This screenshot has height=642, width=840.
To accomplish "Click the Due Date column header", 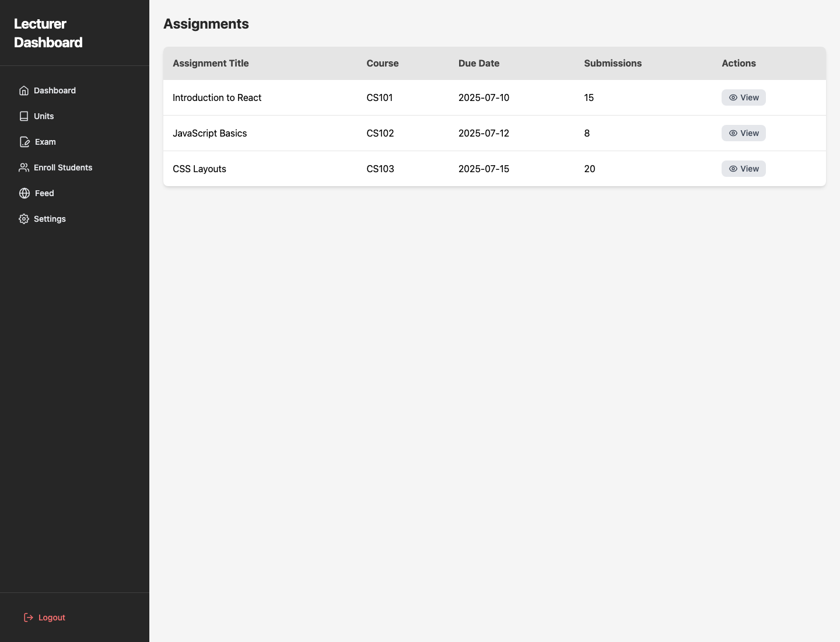I will point(479,63).
